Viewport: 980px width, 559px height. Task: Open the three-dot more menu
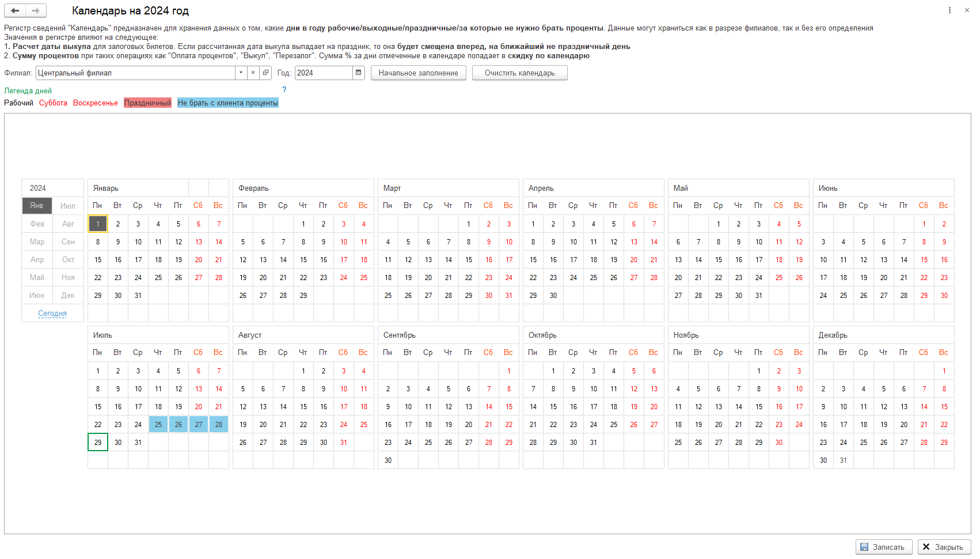(x=949, y=10)
